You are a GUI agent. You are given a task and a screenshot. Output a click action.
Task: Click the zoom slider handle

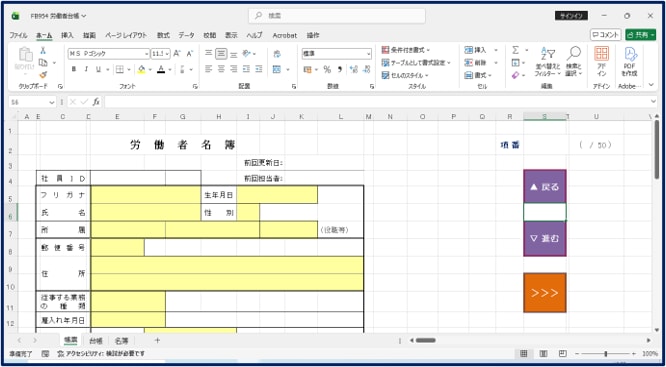(606, 354)
